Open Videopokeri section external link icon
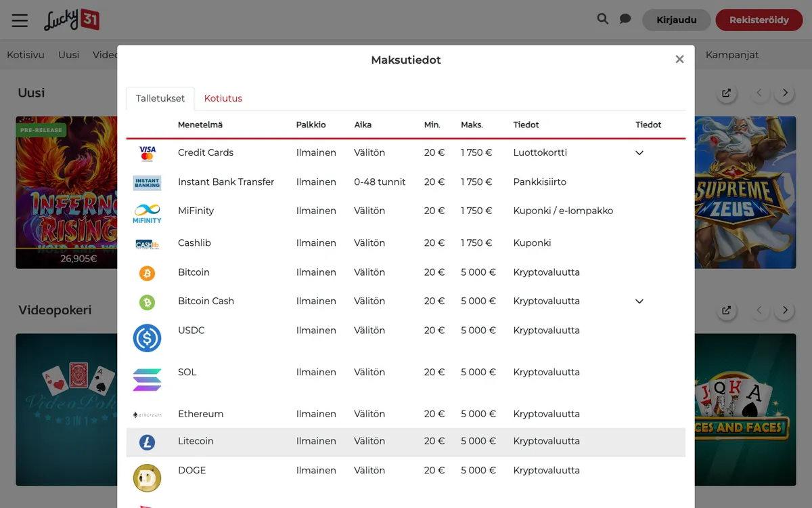This screenshot has height=508, width=812. click(x=726, y=310)
